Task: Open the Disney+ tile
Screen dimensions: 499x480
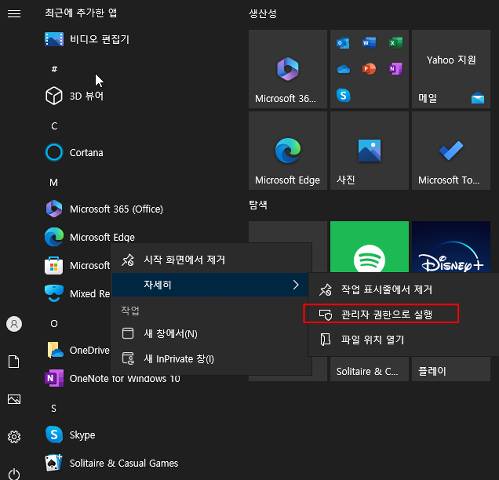Action: (x=451, y=247)
